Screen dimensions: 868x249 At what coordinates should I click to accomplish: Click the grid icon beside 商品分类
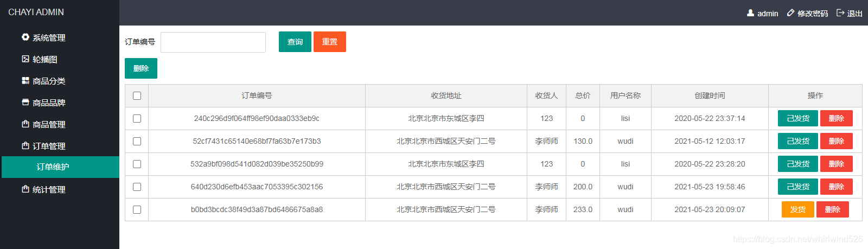pos(25,80)
